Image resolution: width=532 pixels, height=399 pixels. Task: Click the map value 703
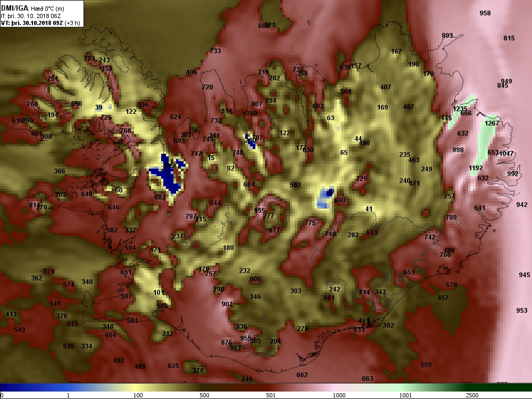click(x=89, y=58)
